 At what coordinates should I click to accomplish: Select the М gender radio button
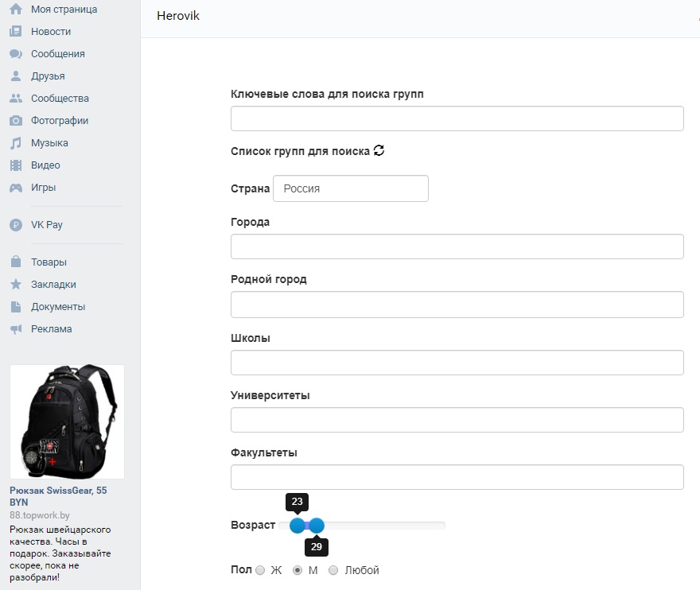tap(298, 570)
